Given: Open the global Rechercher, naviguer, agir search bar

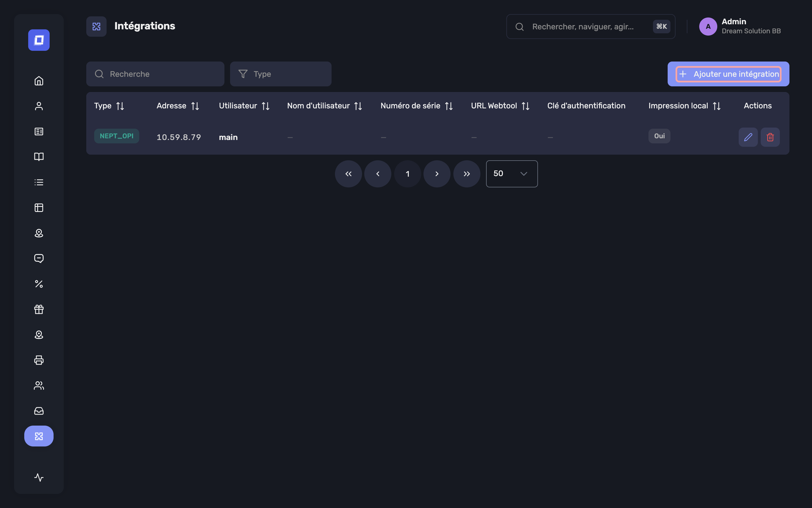Looking at the screenshot, I should (x=591, y=27).
